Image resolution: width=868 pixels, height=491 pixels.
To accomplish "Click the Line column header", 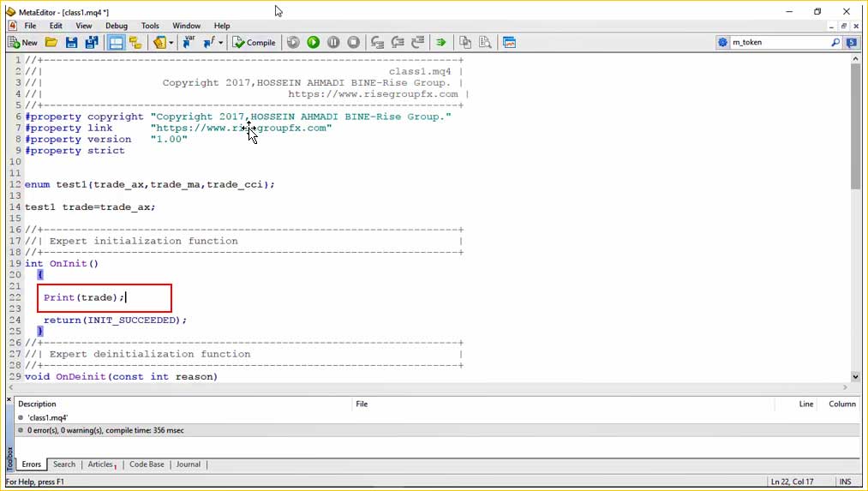I will [796, 404].
